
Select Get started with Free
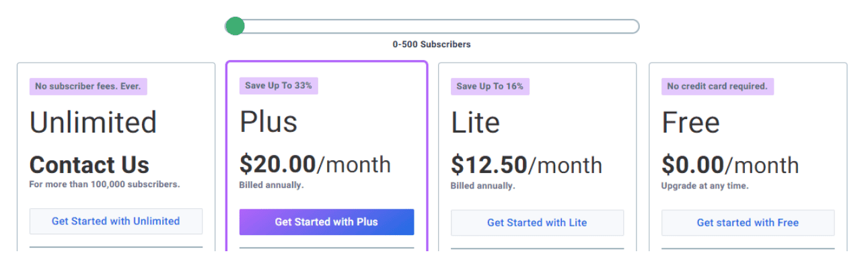point(748,222)
